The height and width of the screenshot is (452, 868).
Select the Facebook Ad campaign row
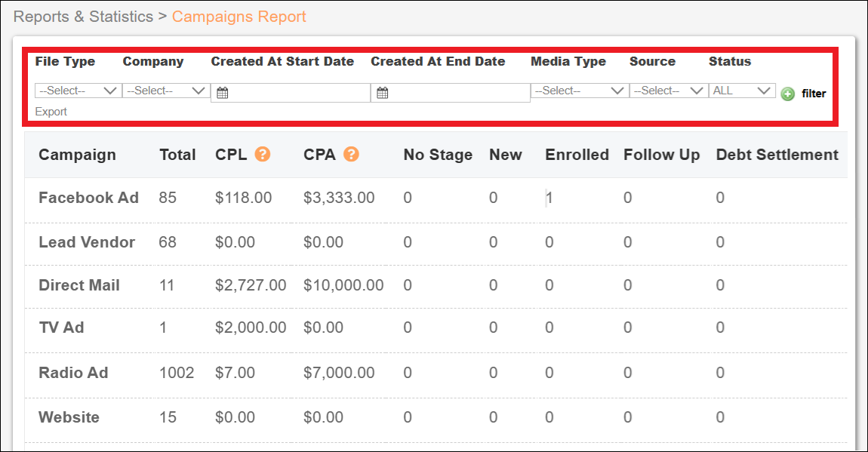(x=436, y=198)
